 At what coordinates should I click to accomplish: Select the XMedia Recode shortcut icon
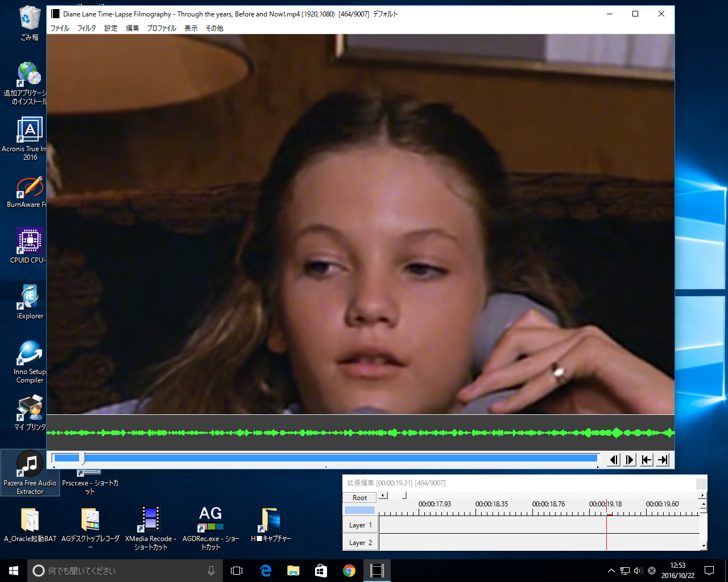click(151, 528)
